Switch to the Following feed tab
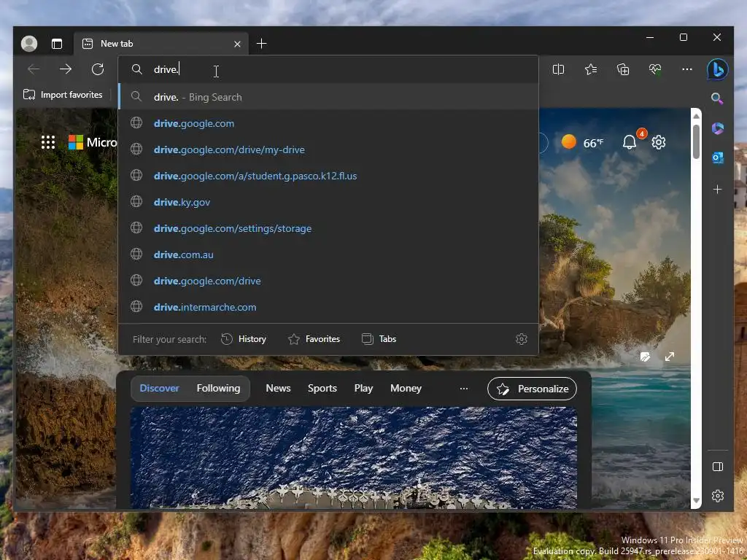747x560 pixels. (218, 389)
